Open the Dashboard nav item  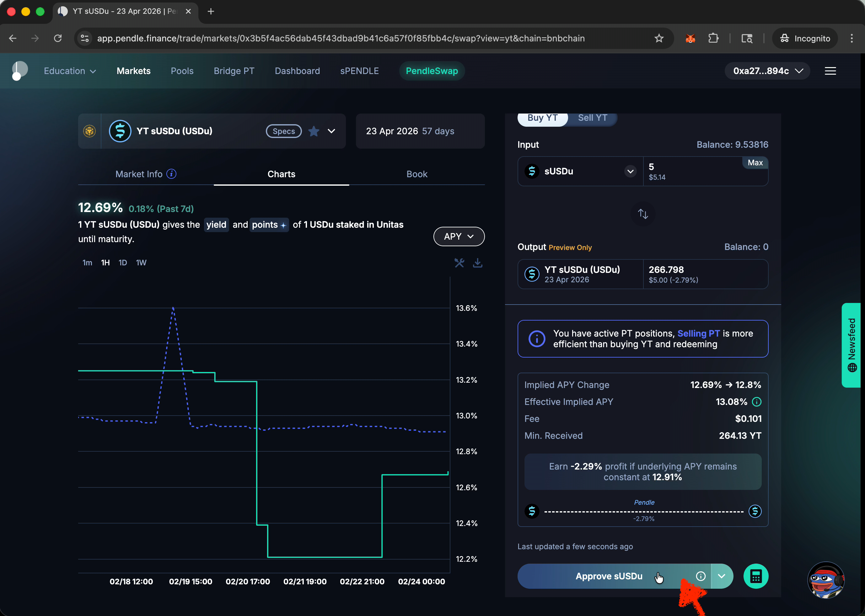pyautogui.click(x=297, y=71)
